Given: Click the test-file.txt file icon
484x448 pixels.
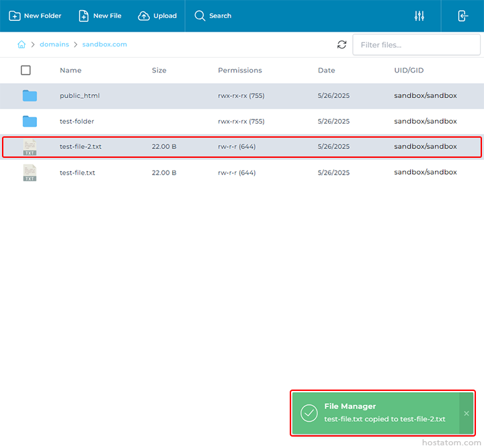Looking at the screenshot, I should (x=30, y=173).
